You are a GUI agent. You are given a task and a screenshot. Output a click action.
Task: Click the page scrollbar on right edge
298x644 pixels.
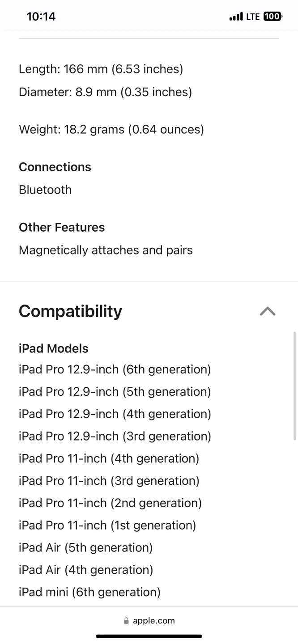click(x=294, y=386)
